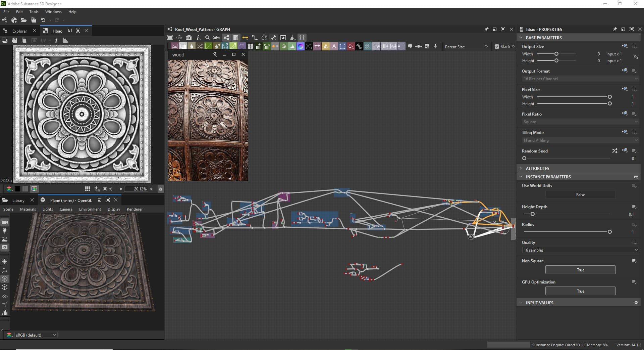
Task: Click the False button under Use World Units
Action: tap(580, 194)
